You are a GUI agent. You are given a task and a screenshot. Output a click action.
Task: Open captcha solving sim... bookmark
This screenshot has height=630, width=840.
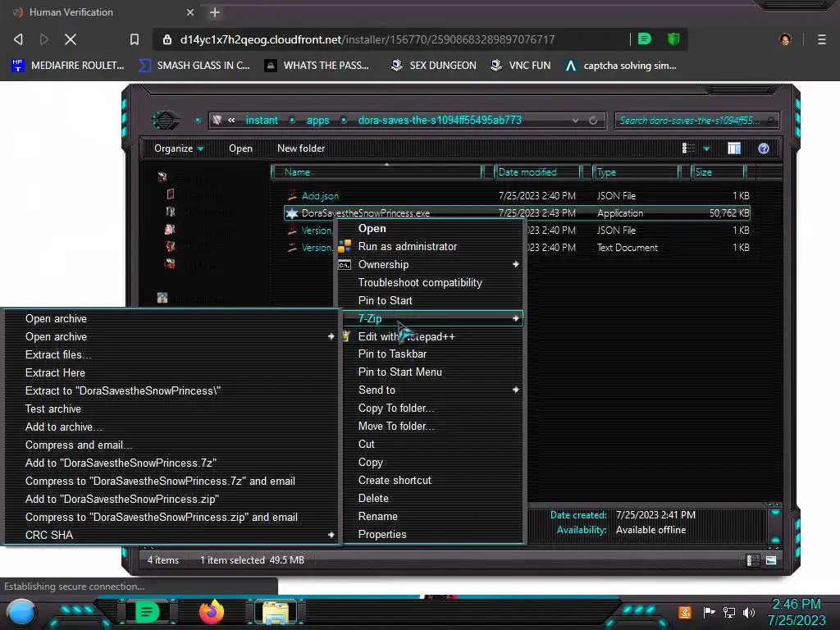tap(621, 66)
